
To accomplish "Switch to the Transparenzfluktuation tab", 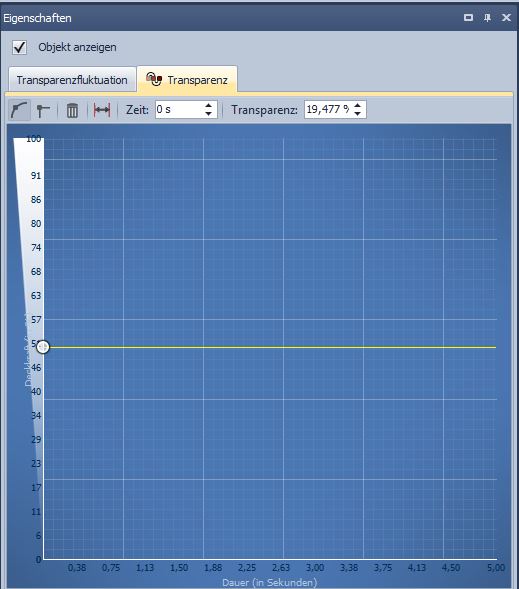I will [x=72, y=80].
